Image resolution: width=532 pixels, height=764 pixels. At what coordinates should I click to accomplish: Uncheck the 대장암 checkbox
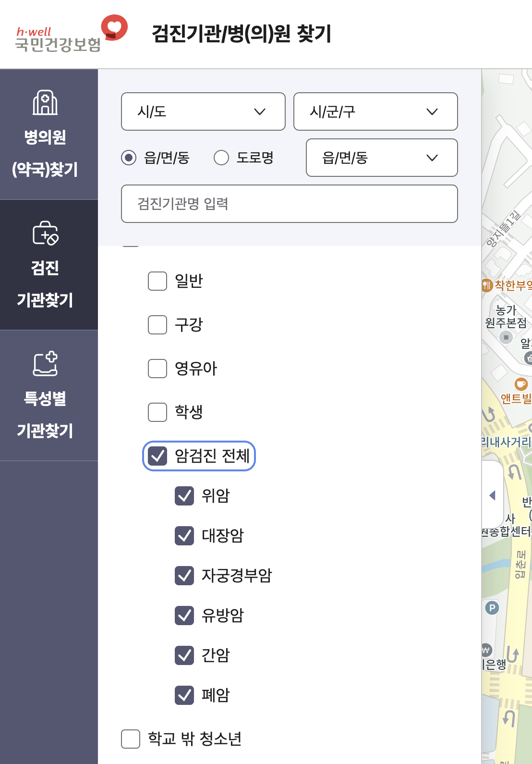click(184, 536)
